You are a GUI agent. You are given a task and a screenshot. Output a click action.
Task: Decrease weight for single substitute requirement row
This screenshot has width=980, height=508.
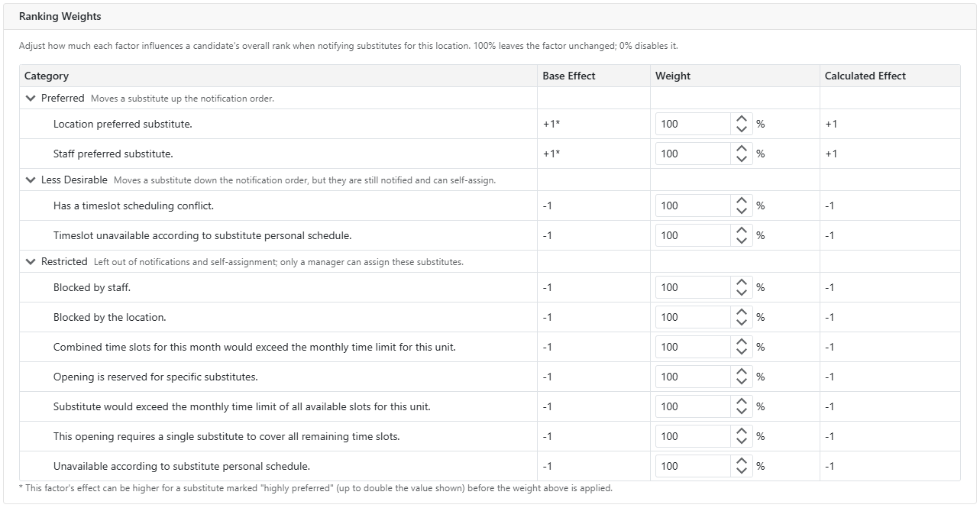point(741,442)
